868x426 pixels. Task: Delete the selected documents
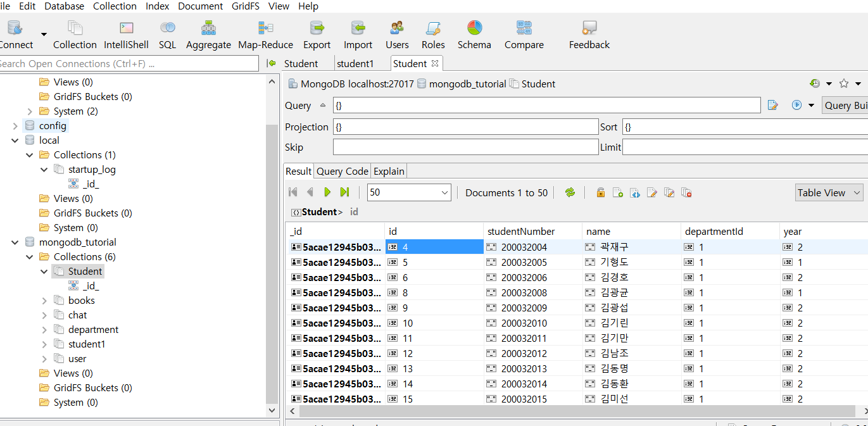[x=686, y=192]
